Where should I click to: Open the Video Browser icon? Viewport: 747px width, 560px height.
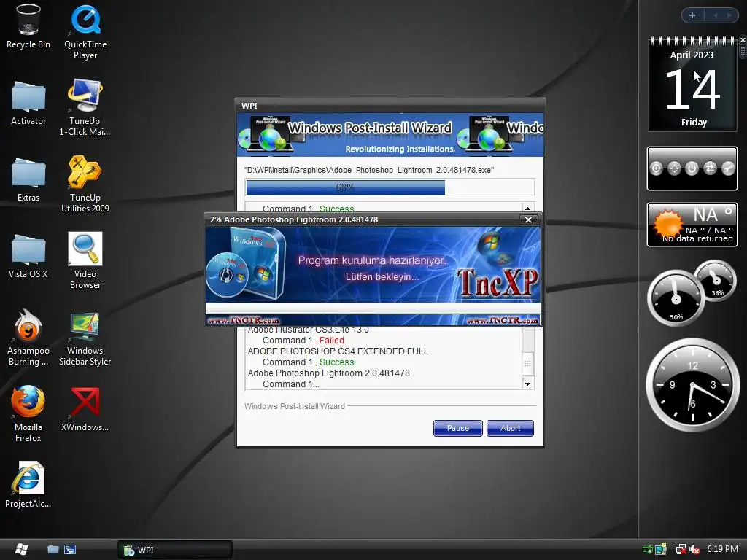click(85, 261)
